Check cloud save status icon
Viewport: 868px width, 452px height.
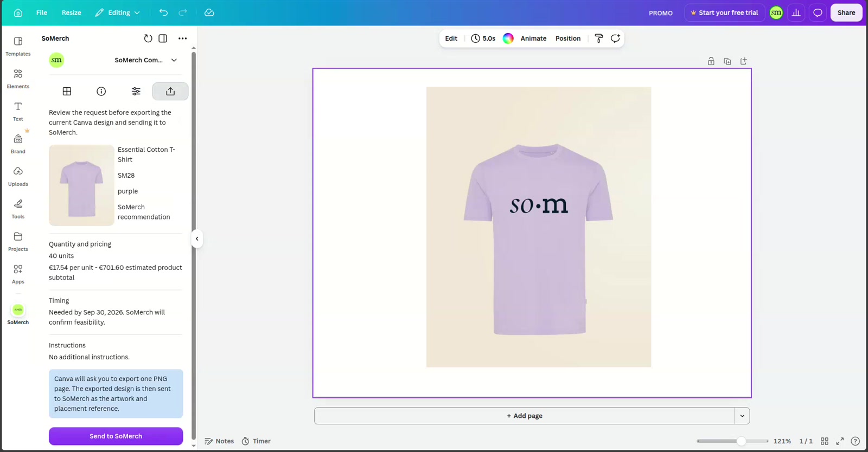pos(209,12)
